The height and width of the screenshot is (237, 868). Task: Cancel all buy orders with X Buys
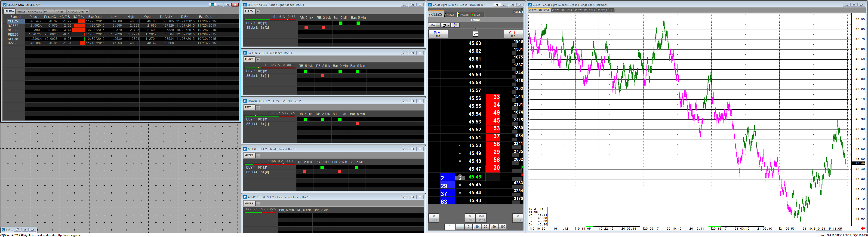(434, 218)
